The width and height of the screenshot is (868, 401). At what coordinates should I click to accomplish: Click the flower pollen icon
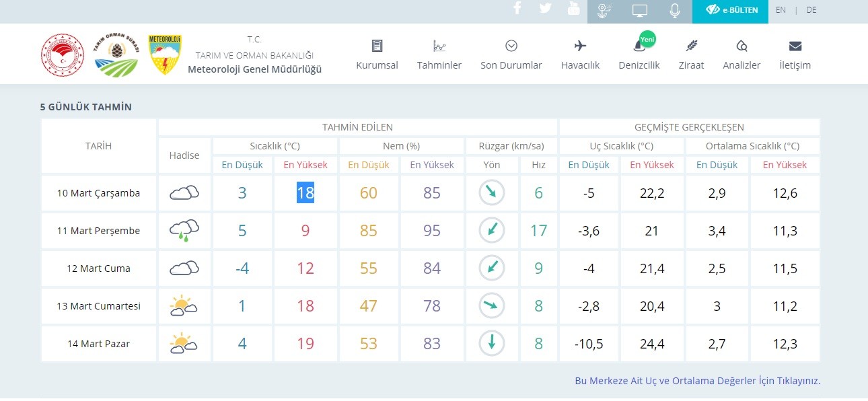tap(605, 10)
